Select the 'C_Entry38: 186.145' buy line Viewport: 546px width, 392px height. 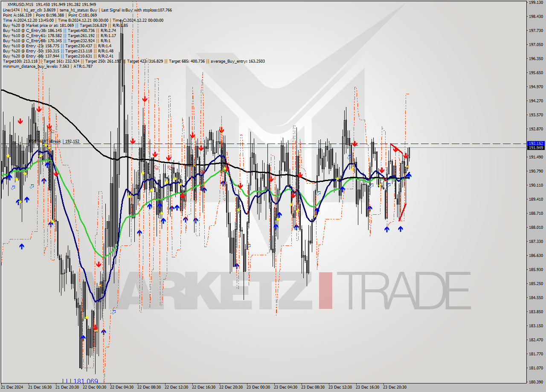coord(59,30)
